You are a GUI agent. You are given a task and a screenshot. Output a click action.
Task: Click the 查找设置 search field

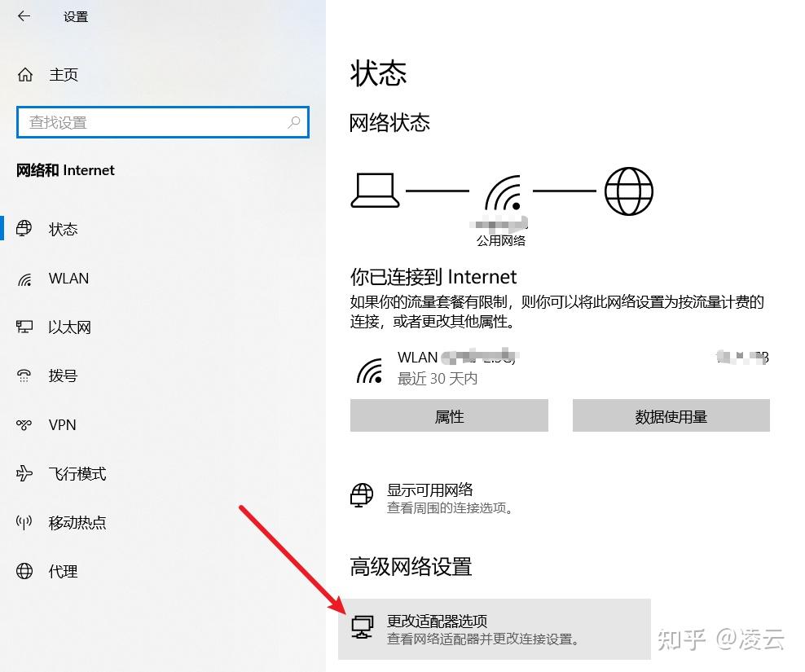coord(163,122)
